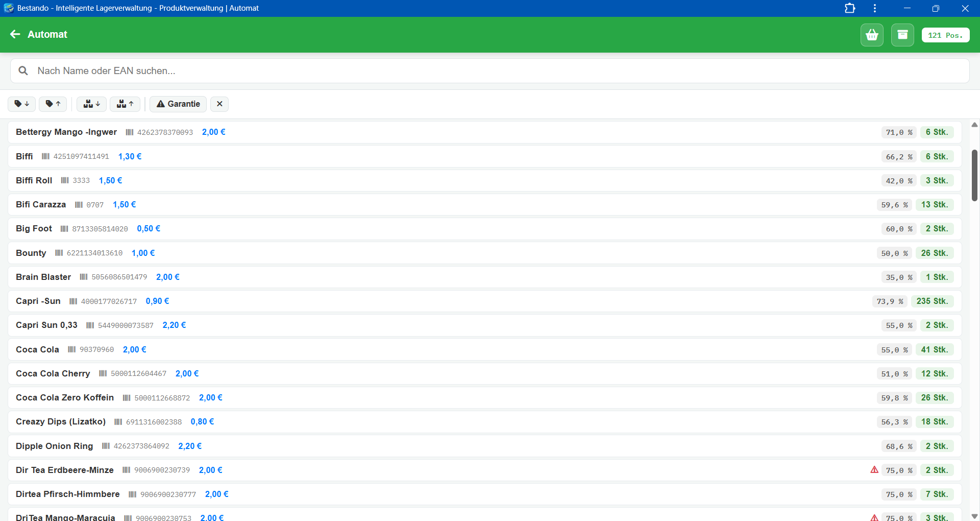
Task: Click the barcode icon beside Bounty EAN
Action: pyautogui.click(x=59, y=253)
